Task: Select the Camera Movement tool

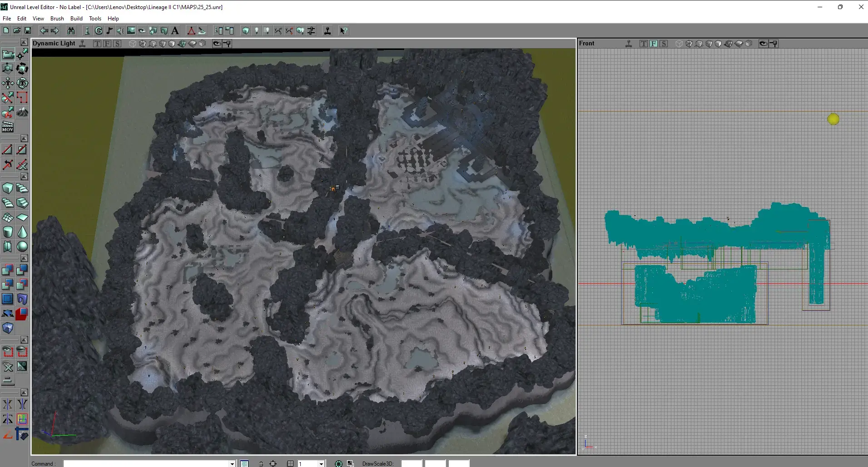Action: pyautogui.click(x=8, y=54)
